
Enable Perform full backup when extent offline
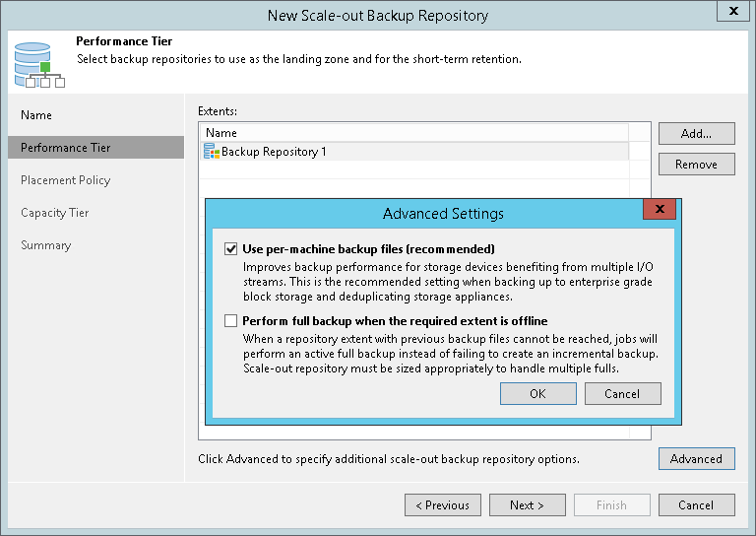(231, 321)
